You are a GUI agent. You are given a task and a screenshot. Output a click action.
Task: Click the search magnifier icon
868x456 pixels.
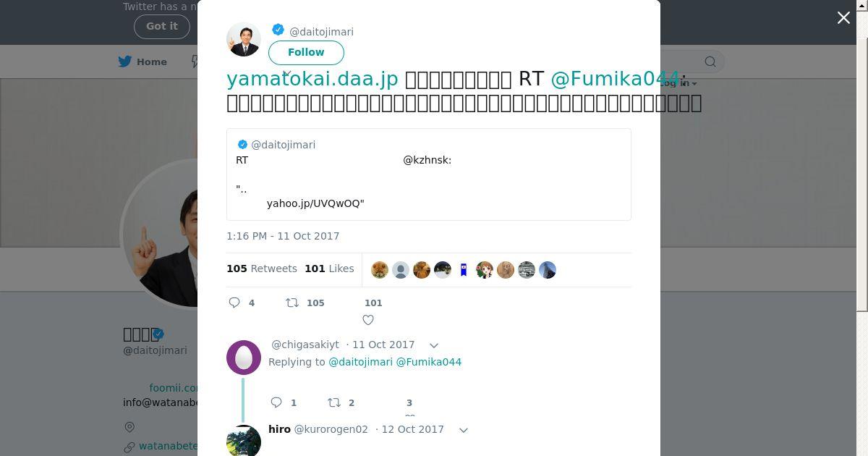[x=710, y=62]
